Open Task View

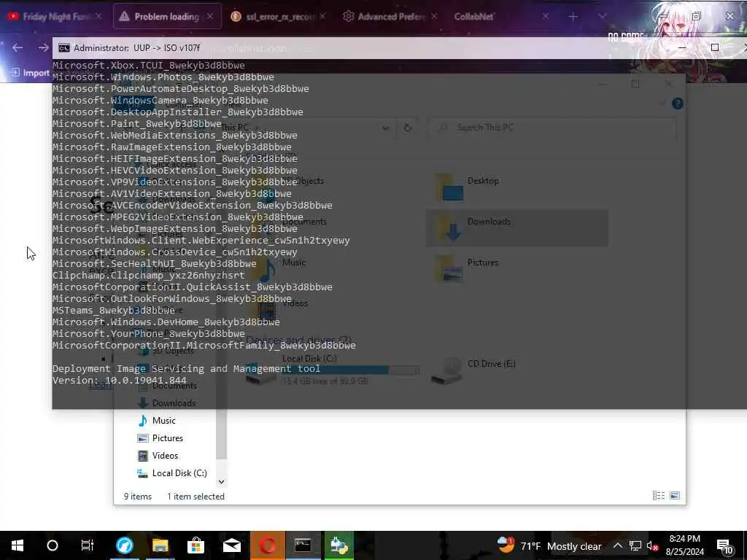coord(88,545)
